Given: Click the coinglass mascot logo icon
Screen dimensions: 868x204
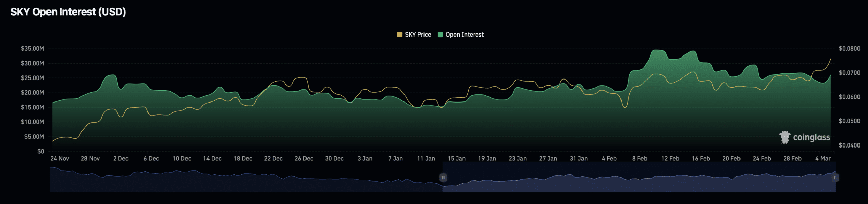Looking at the screenshot, I should coord(785,137).
